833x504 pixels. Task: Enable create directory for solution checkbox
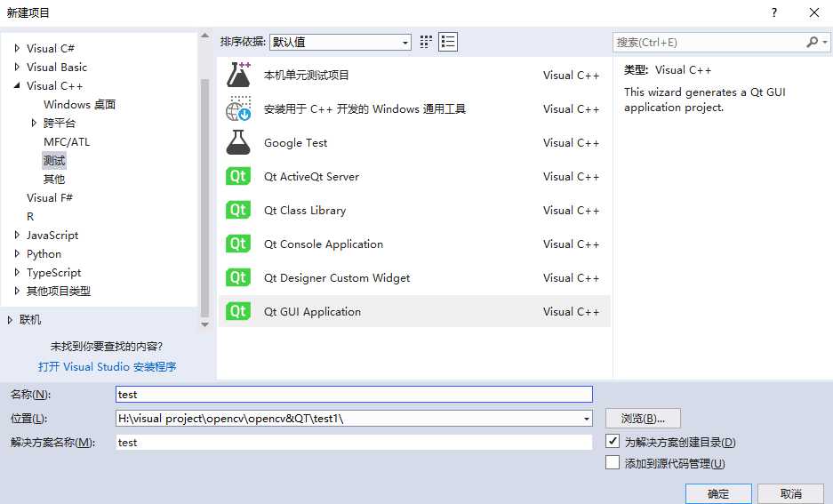(x=613, y=441)
